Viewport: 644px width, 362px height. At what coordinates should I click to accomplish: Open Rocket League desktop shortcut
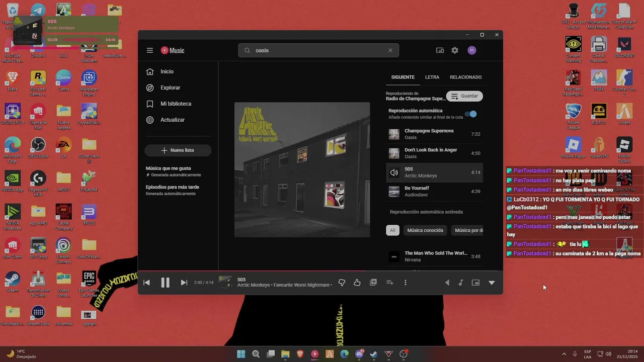click(x=574, y=117)
